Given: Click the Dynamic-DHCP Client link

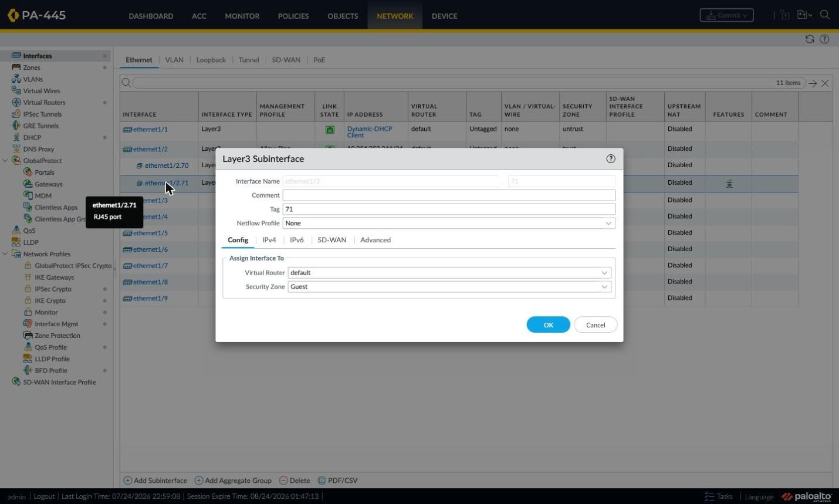Looking at the screenshot, I should (x=370, y=132).
